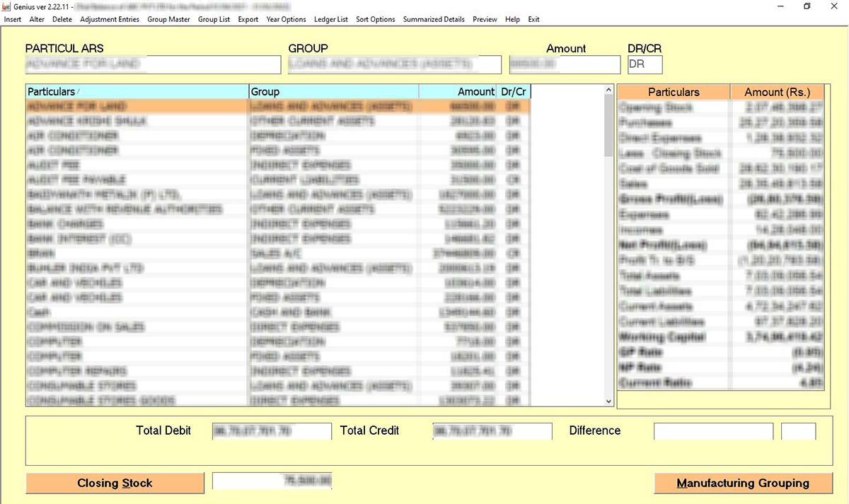Open the Year Options menu
Image resolution: width=849 pixels, height=504 pixels.
tap(286, 19)
